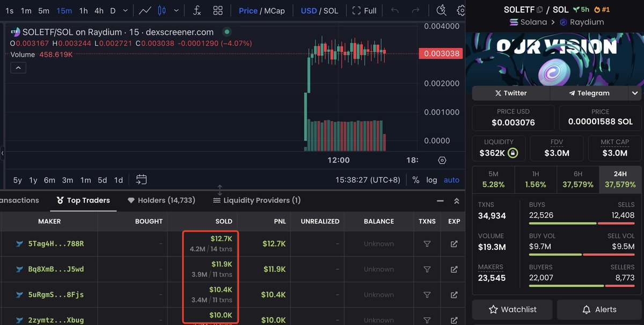Filter transactions for maker 5Tag4H...788R
This screenshot has height=325, width=644.
point(427,244)
